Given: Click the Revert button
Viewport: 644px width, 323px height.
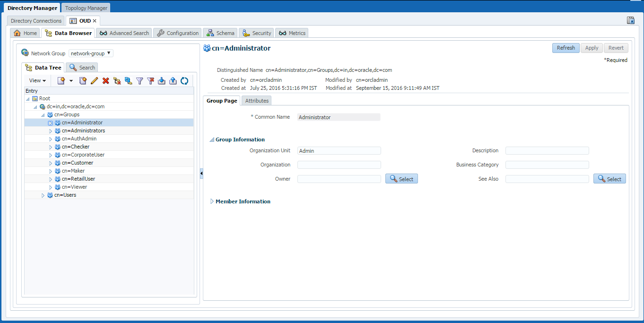Looking at the screenshot, I should pyautogui.click(x=616, y=48).
